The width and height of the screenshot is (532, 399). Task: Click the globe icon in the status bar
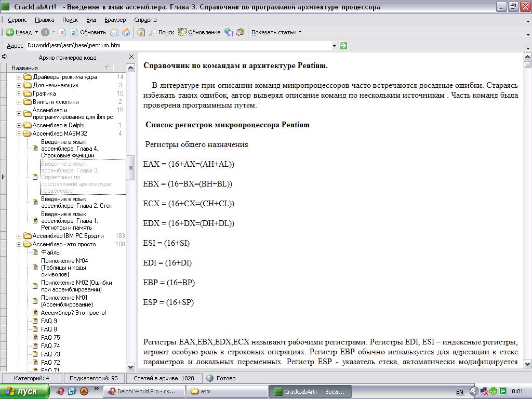[x=210, y=378]
